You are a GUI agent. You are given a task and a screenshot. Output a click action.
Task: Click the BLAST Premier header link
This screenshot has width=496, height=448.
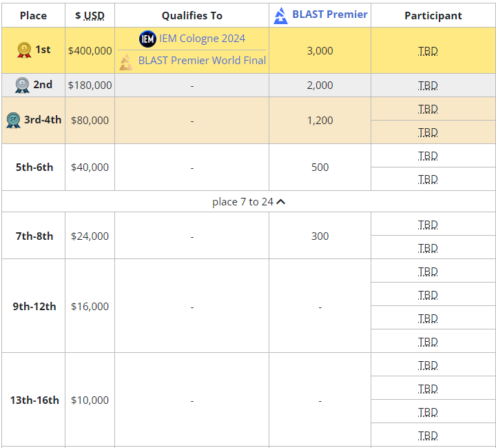[329, 14]
